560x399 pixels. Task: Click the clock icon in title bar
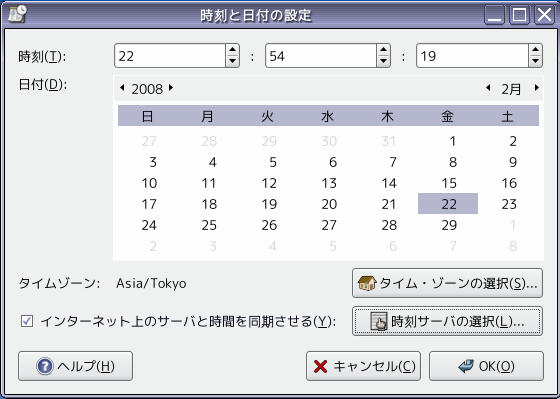coord(17,14)
